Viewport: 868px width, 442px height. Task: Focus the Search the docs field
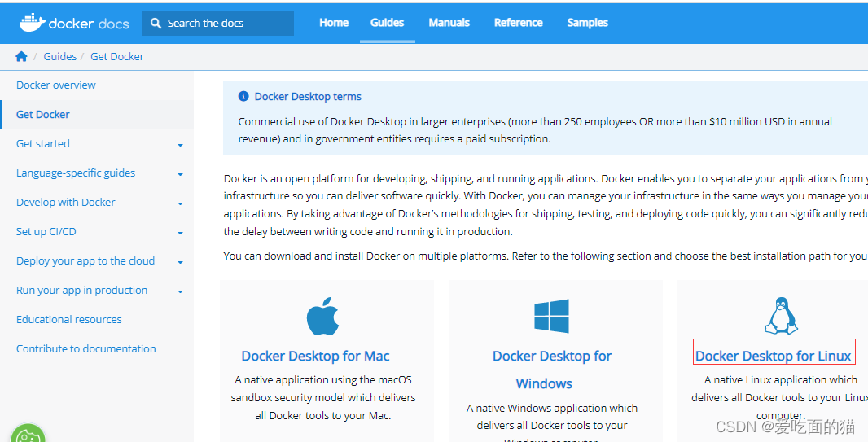[x=218, y=24]
